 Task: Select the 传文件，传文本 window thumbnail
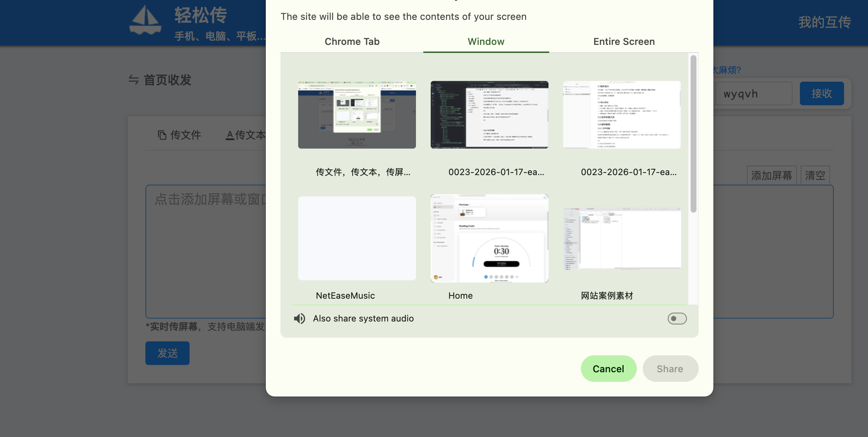click(x=357, y=115)
